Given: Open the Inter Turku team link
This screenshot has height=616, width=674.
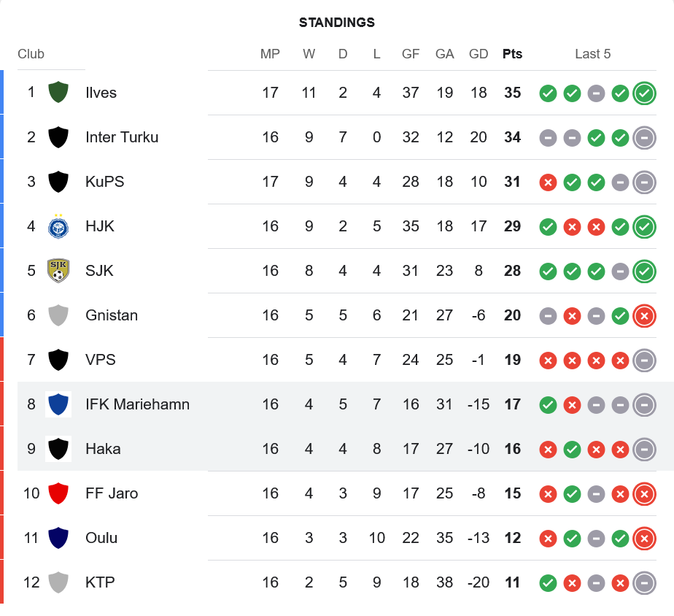Looking at the screenshot, I should (122, 137).
